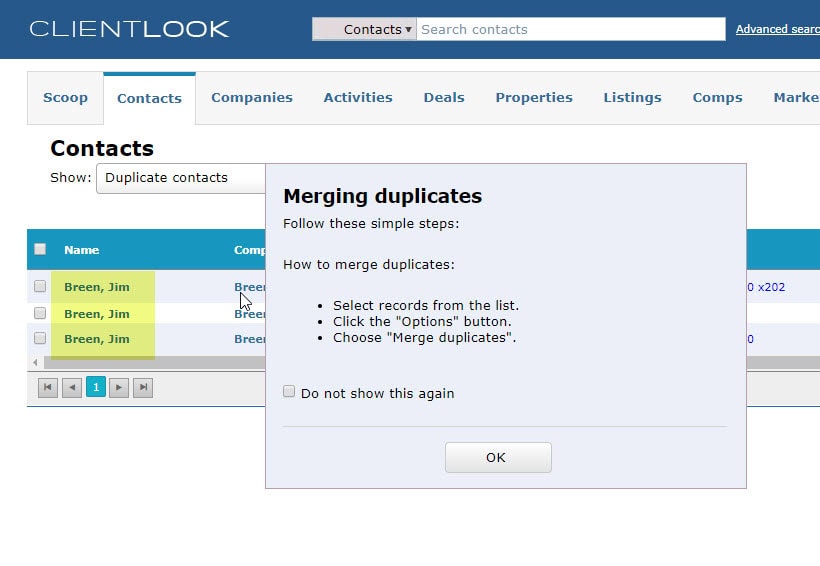The width and height of the screenshot is (820, 566).
Task: Click the ClientLook logo
Action: click(x=129, y=29)
